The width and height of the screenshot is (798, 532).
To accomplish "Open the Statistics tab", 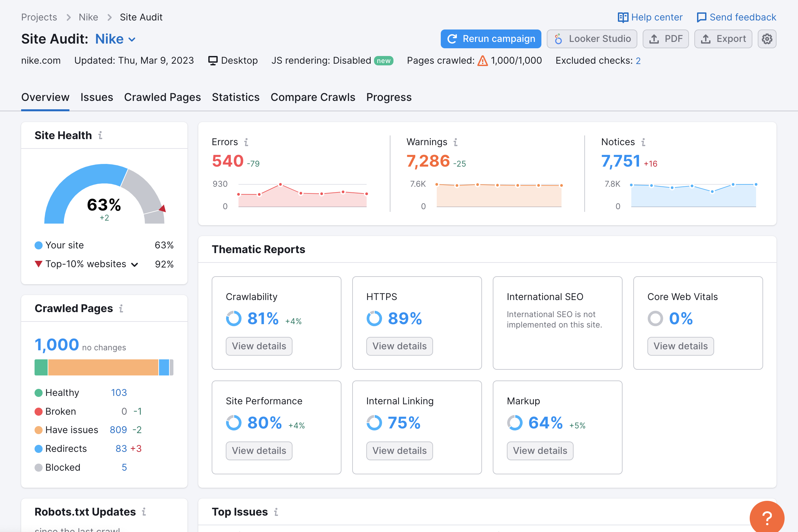I will [236, 97].
